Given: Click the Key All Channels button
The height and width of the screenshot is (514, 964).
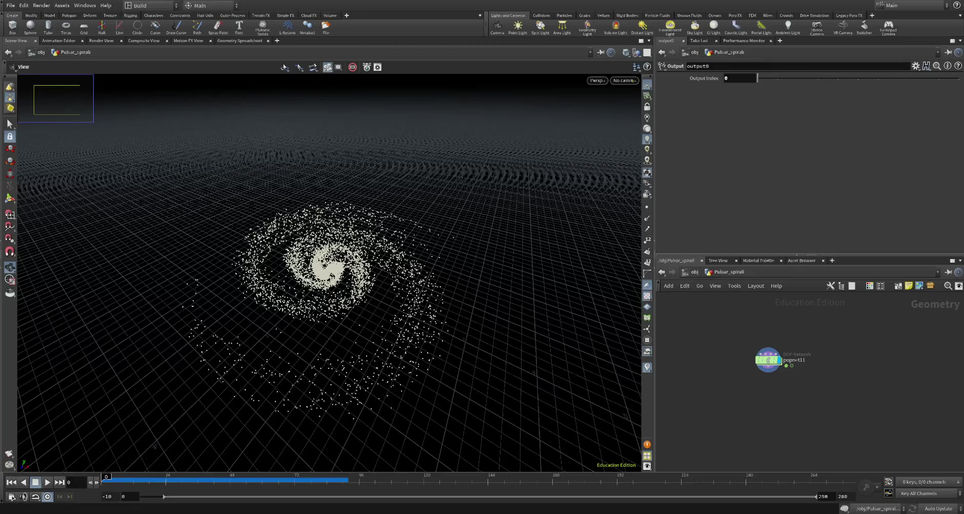Looking at the screenshot, I should pyautogui.click(x=917, y=493).
